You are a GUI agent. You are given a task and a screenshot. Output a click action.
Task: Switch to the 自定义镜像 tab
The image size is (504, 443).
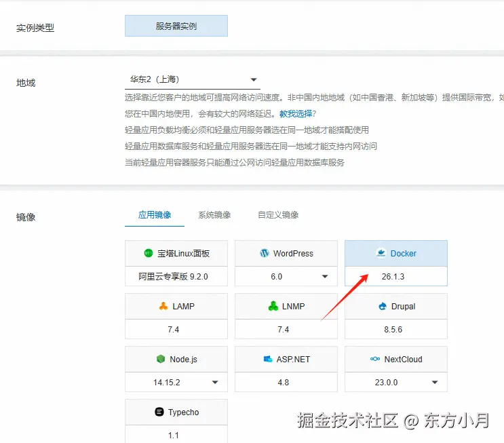tap(278, 215)
